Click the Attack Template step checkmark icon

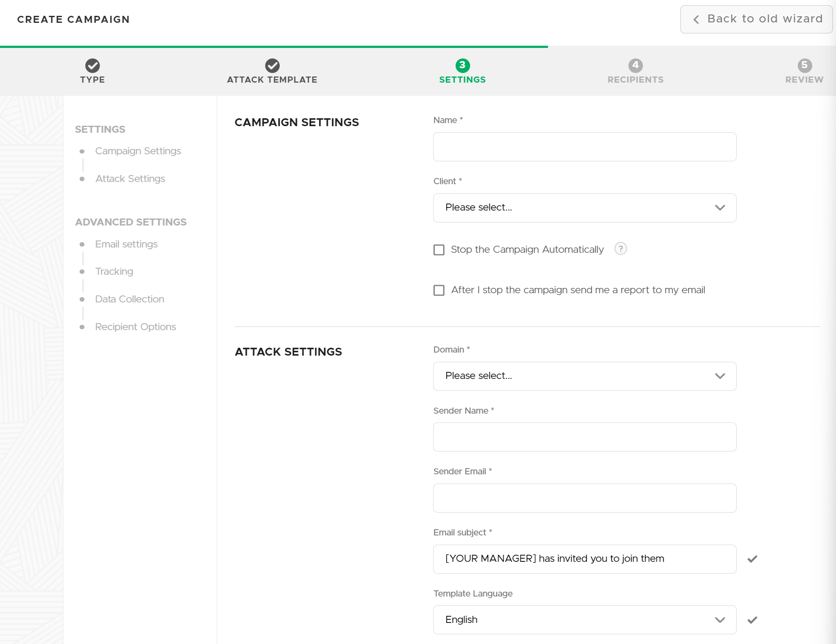pos(272,65)
